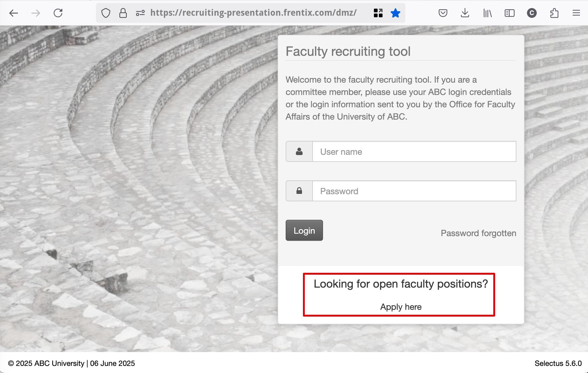Focus the Password input field
The image size is (588, 373).
click(x=414, y=191)
